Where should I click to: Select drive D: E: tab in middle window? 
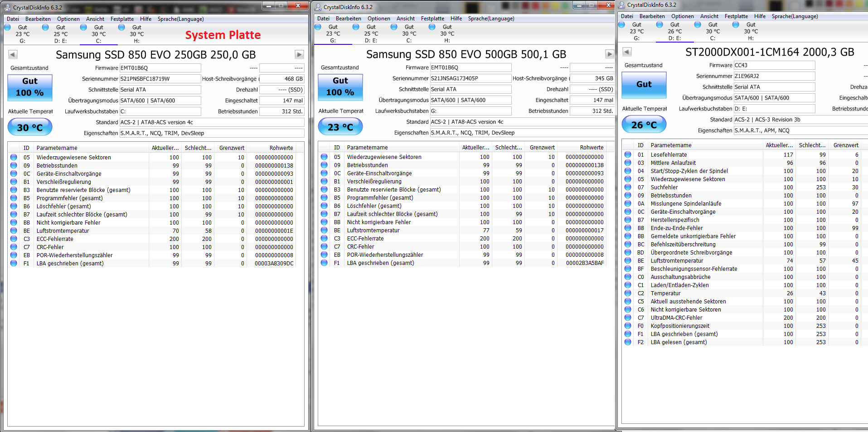click(x=371, y=34)
